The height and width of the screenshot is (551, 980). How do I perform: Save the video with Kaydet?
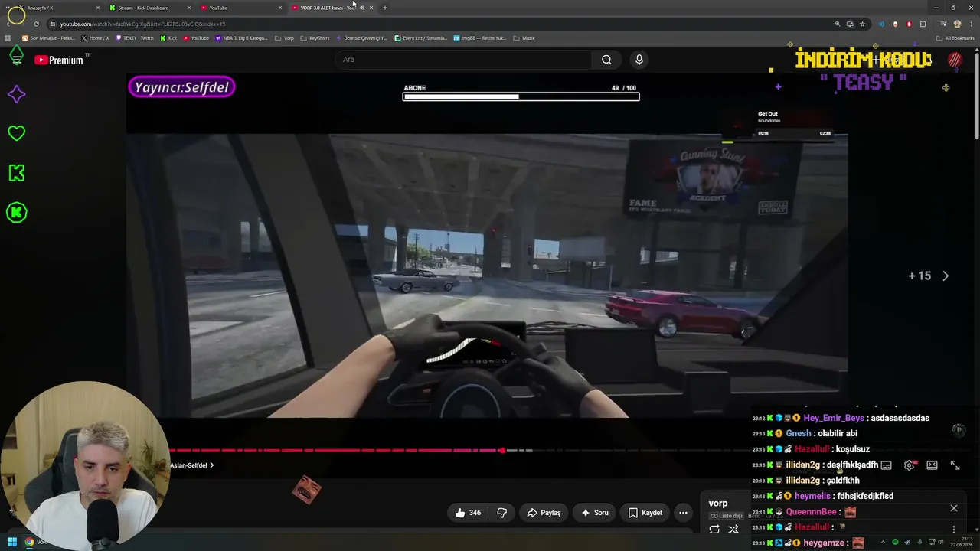pyautogui.click(x=645, y=513)
